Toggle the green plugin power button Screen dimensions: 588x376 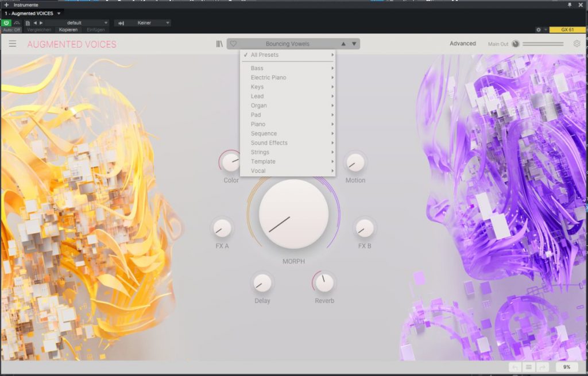click(6, 23)
